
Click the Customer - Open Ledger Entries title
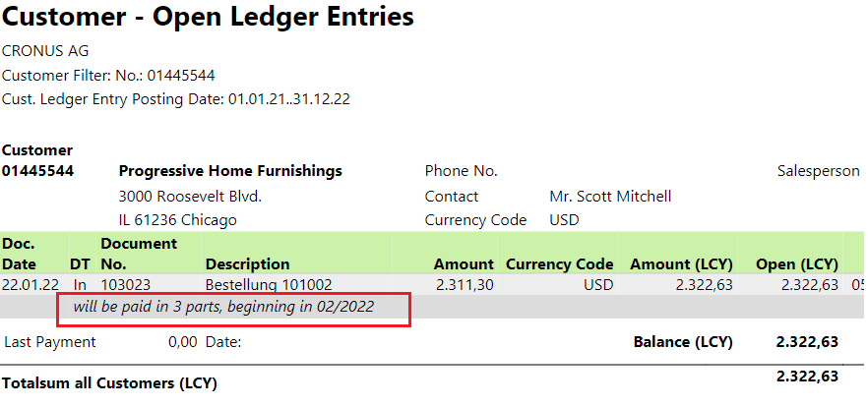tap(208, 17)
